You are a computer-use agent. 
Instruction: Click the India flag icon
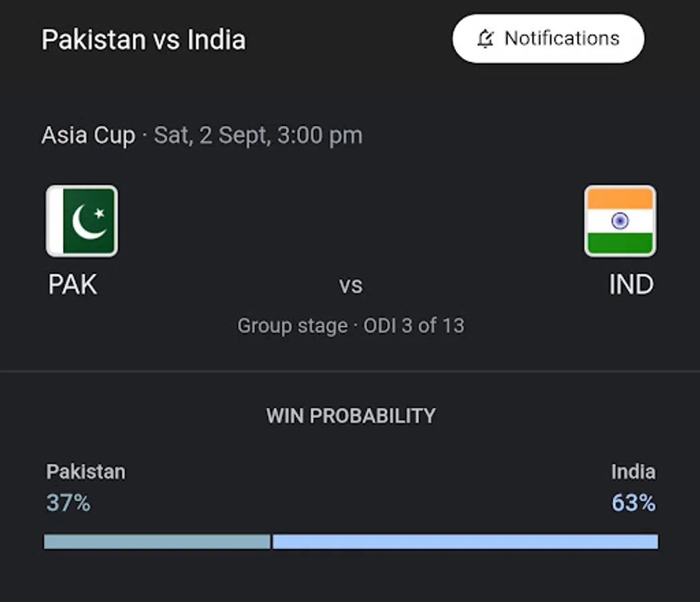(620, 221)
